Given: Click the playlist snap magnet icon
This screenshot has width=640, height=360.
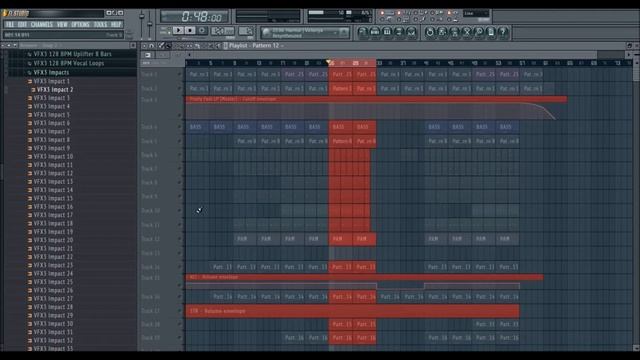Looking at the screenshot, I should pyautogui.click(x=151, y=46).
